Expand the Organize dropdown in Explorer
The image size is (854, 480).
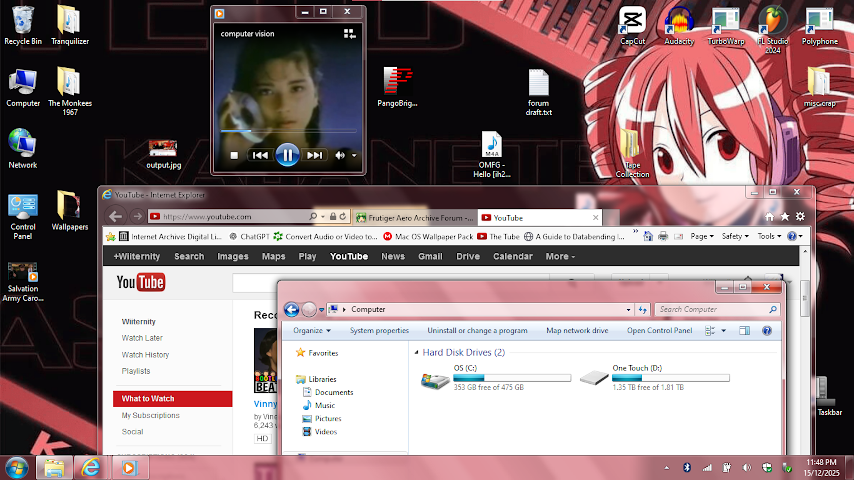pyautogui.click(x=312, y=330)
